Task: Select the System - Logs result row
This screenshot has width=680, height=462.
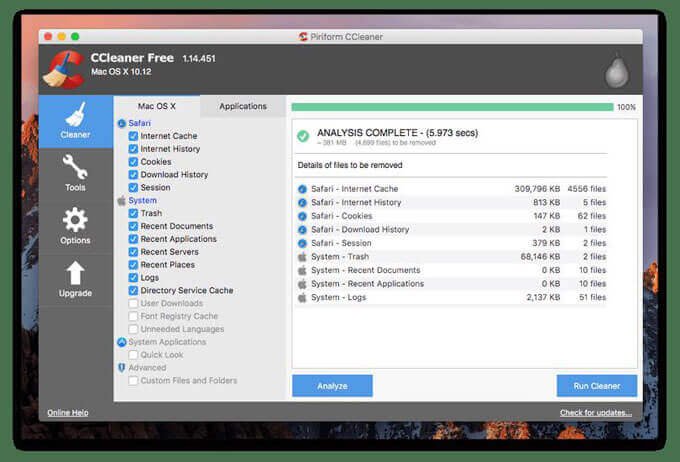Action: [x=451, y=297]
